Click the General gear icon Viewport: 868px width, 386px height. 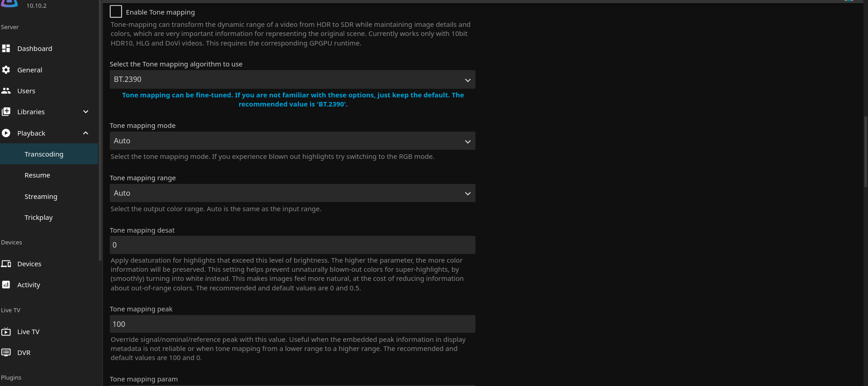[6, 70]
